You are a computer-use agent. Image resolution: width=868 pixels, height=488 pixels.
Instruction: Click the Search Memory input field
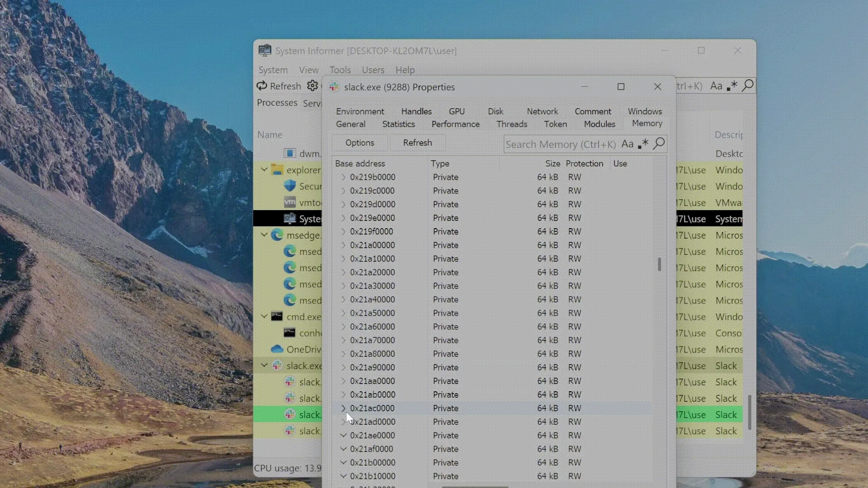coord(561,145)
